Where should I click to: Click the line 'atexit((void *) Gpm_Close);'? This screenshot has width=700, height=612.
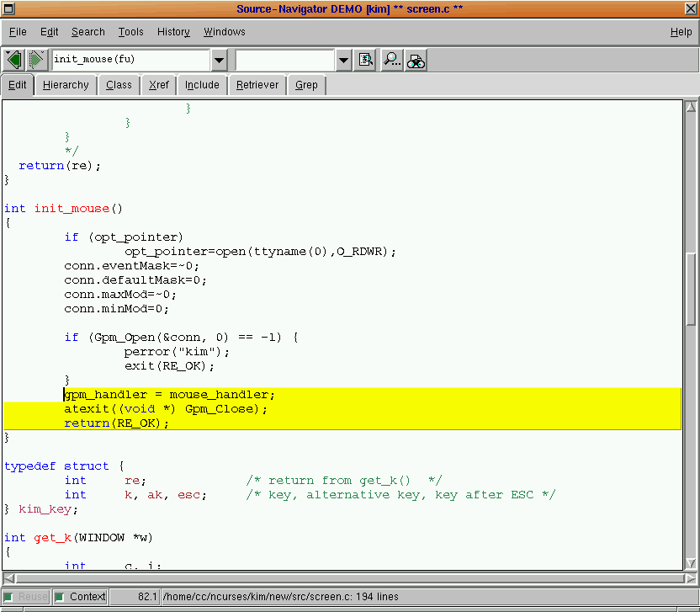tap(166, 409)
